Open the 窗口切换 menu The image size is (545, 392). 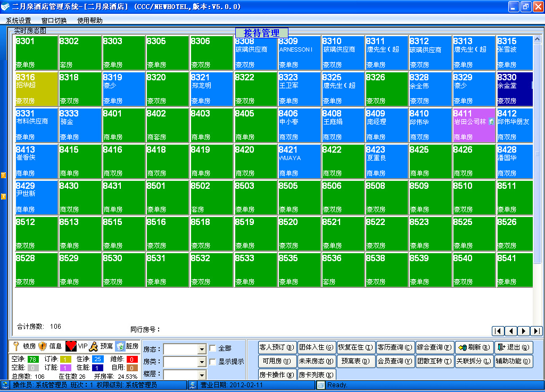pos(54,21)
